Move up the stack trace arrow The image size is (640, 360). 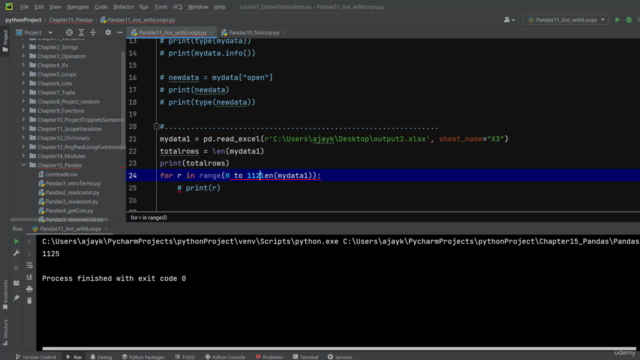[x=29, y=241]
